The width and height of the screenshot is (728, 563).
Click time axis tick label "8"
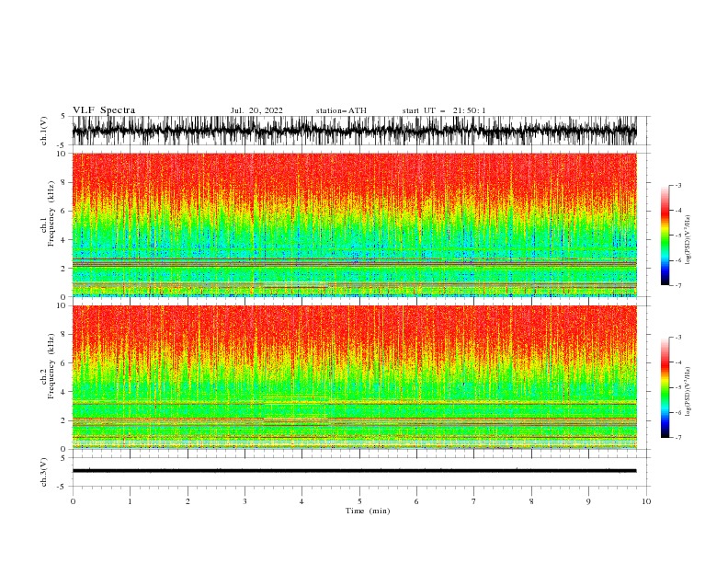pos(531,501)
